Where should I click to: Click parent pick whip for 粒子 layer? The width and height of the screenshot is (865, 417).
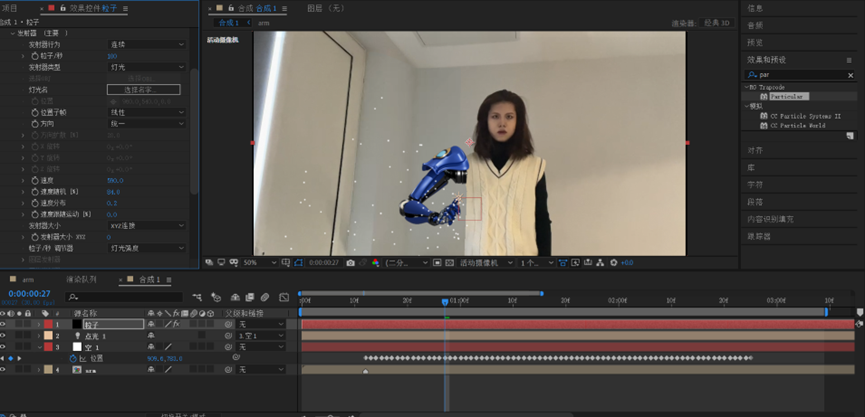(228, 324)
